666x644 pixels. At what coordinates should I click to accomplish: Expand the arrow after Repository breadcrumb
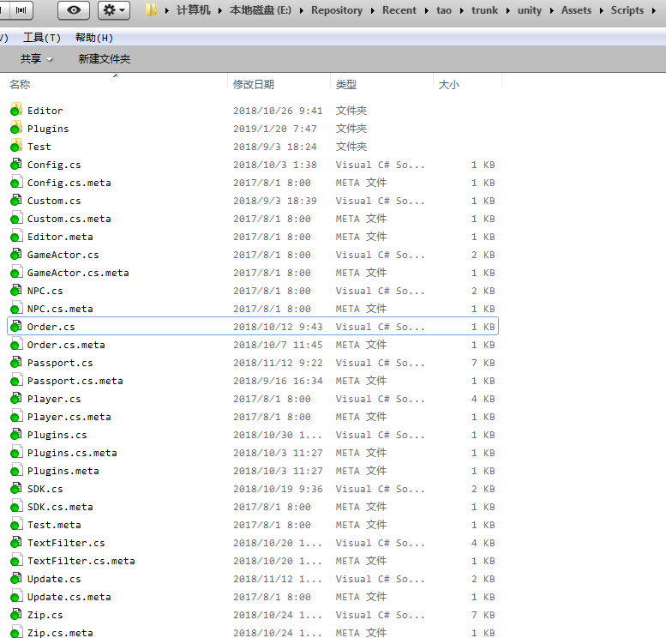[373, 10]
